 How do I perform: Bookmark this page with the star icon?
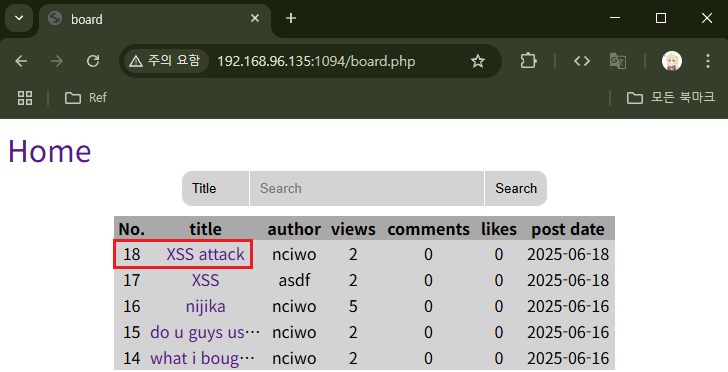pyautogui.click(x=477, y=61)
